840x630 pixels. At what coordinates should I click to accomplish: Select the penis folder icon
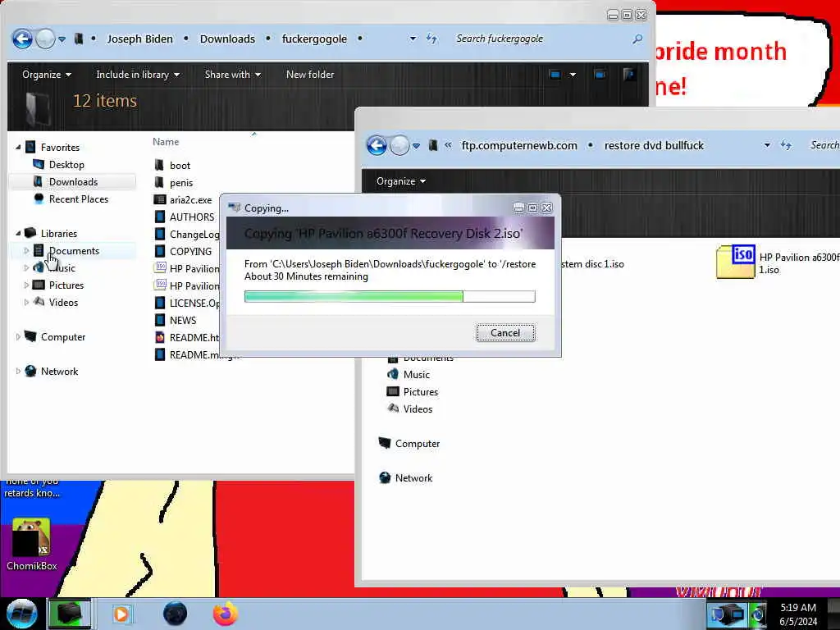(x=159, y=182)
